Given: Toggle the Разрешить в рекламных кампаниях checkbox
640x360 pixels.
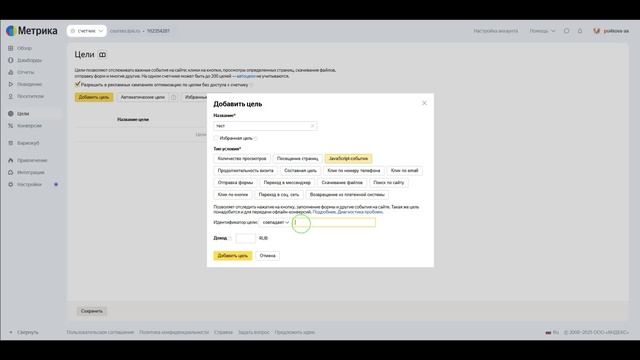Looking at the screenshot, I should (77, 84).
